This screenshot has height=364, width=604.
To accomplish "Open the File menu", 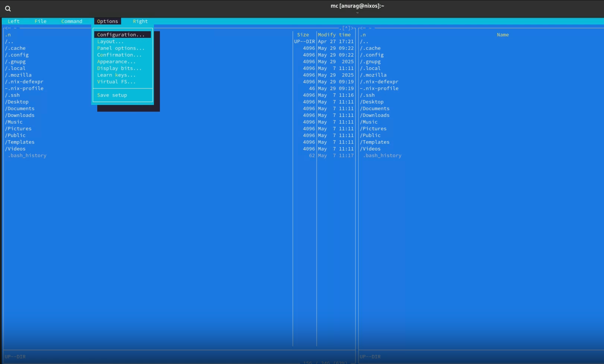I will 40,21.
